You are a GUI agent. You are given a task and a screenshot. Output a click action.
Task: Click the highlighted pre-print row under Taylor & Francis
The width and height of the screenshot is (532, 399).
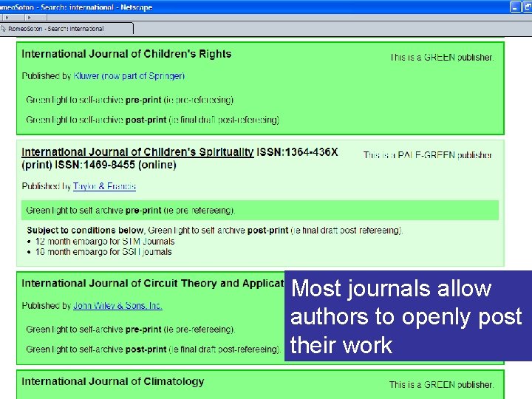tap(260, 211)
